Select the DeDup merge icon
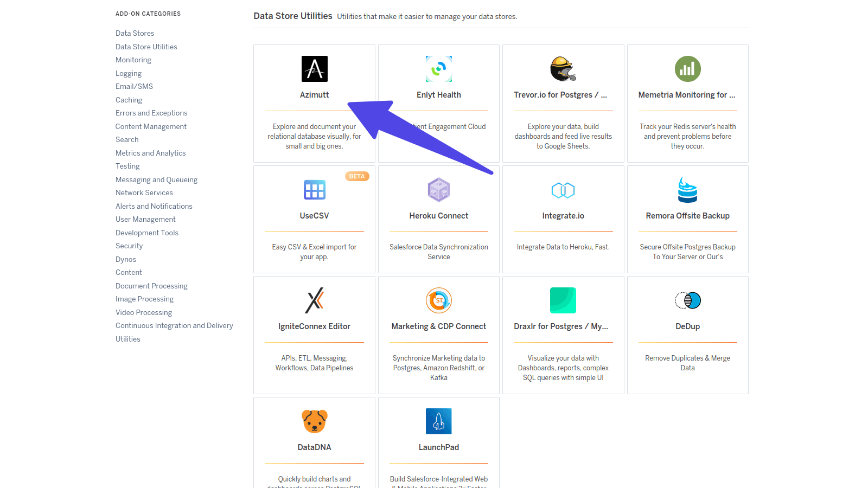The width and height of the screenshot is (868, 488). 687,300
